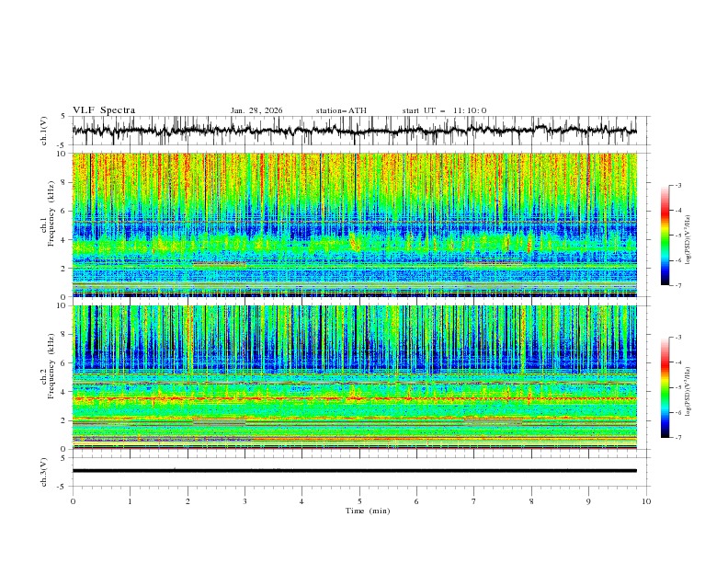Click inside the ch.1 spectrogram panel
Image resolution: width=728 pixels, height=563 pixels.
(354, 224)
